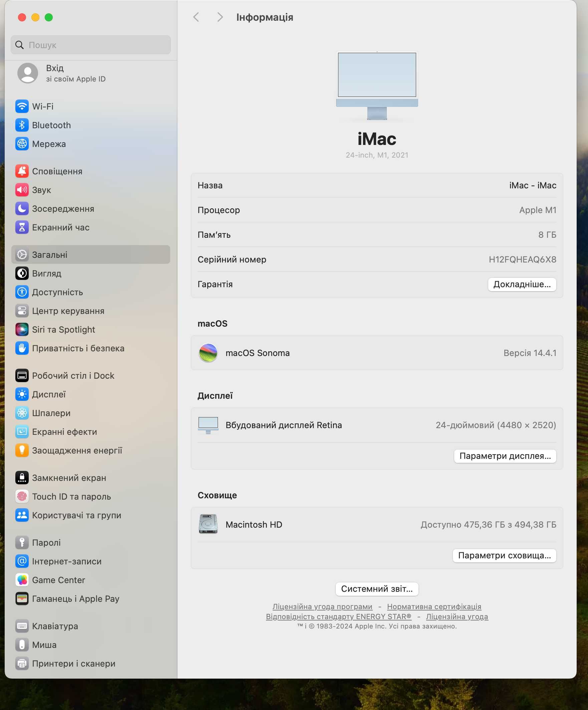Open Ліцензійна угода програми link
Image resolution: width=588 pixels, height=710 pixels.
(322, 606)
